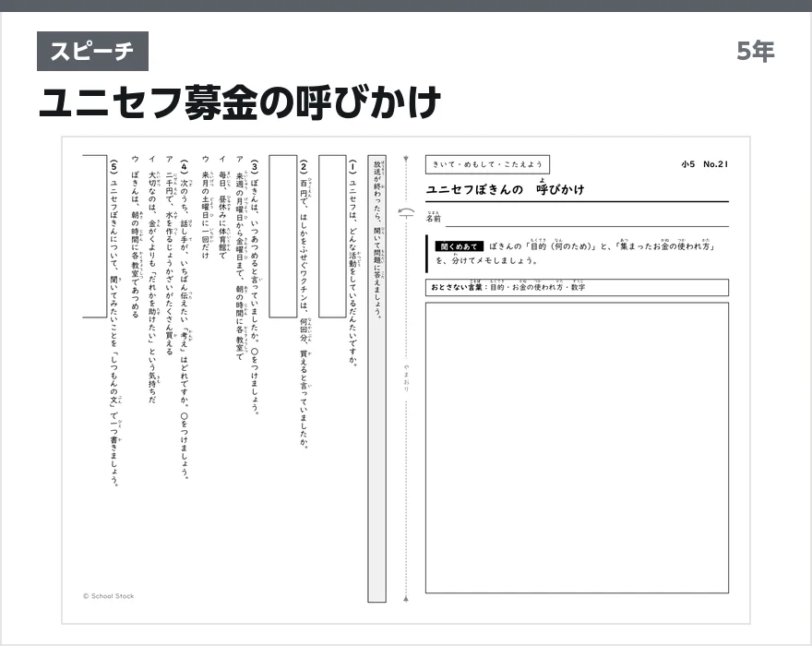Click the large memo box on worksheet

pos(577,449)
